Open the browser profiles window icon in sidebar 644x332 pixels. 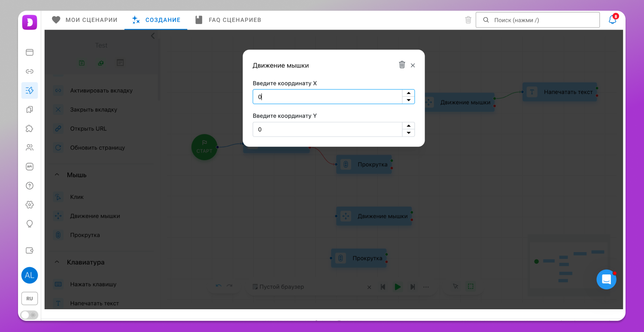(30, 52)
